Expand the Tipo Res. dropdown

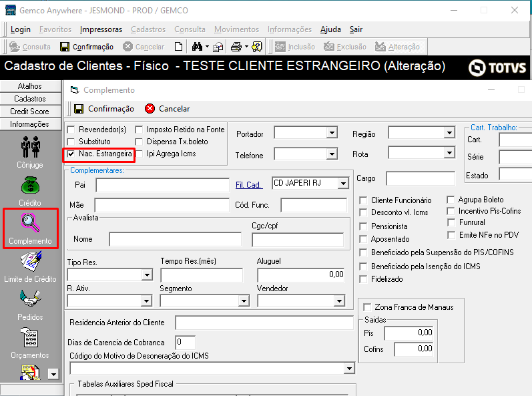(x=147, y=274)
